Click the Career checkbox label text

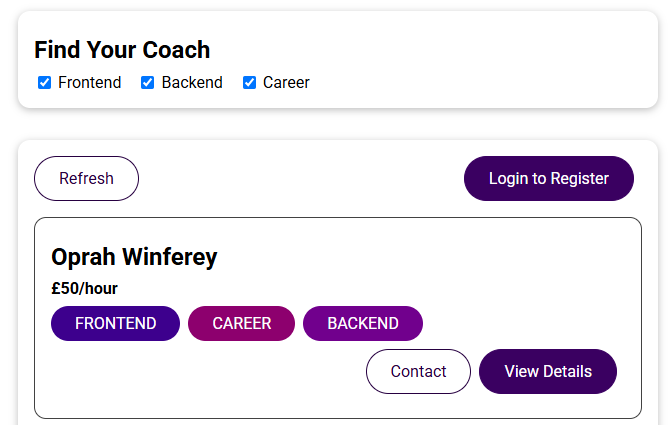click(x=286, y=83)
